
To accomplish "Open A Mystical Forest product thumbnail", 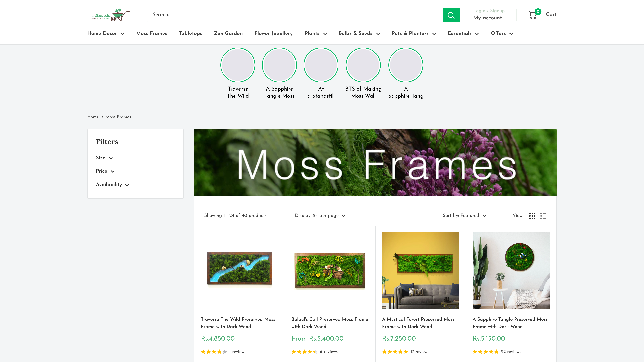I will [420, 270].
